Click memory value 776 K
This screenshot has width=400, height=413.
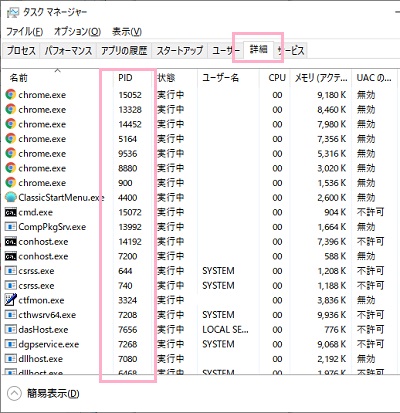[x=335, y=330]
